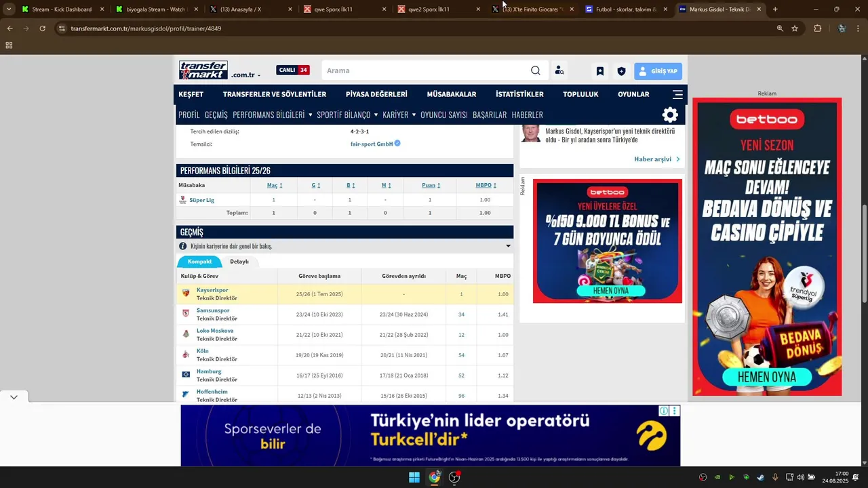868x488 pixels.
Task: Open Transferler ve Söylentiler menu
Action: coord(275,94)
